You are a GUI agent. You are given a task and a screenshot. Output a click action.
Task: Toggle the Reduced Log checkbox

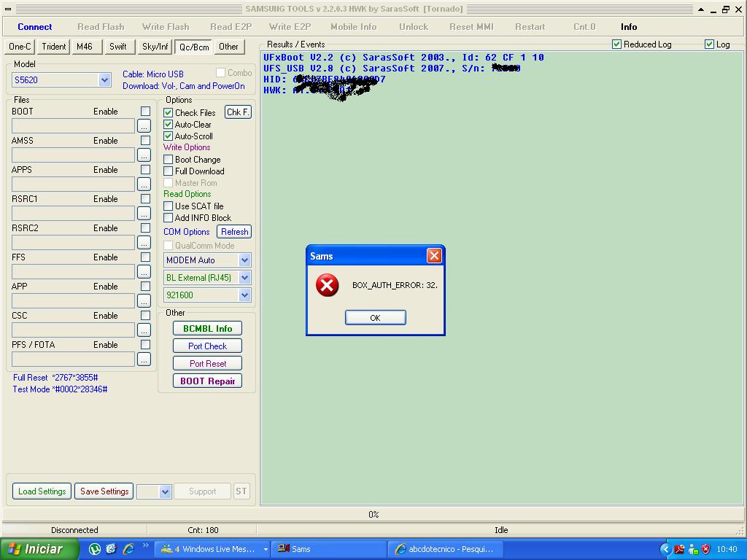point(616,44)
